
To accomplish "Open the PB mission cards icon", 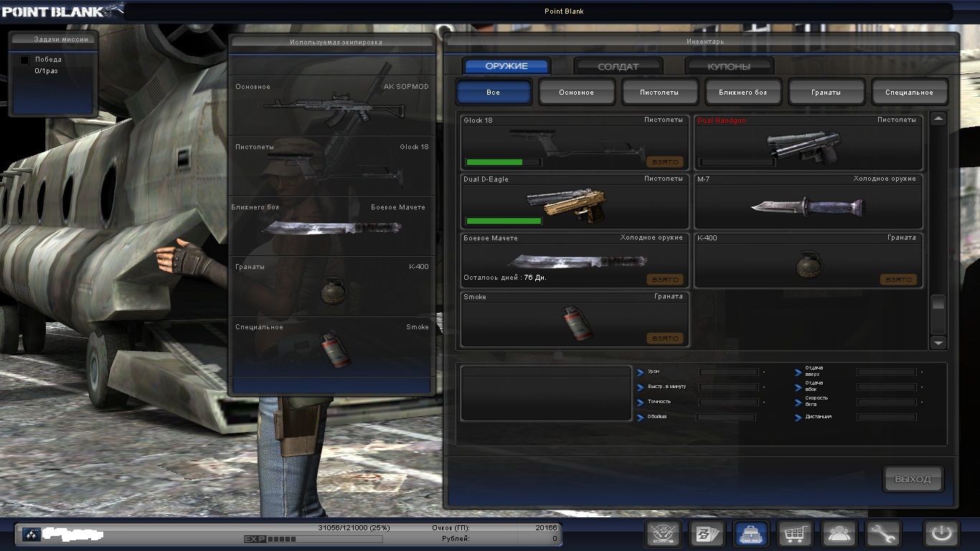I will [707, 534].
